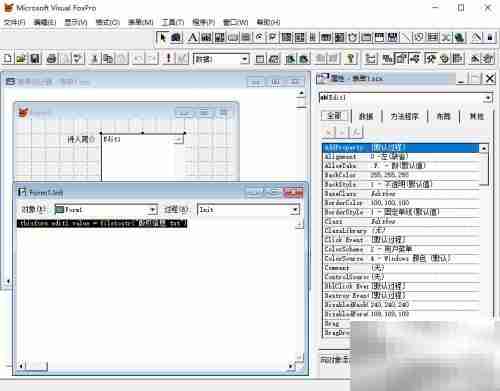Switch to the 全部 tab in Properties
This screenshot has height=391, width=500.
click(334, 116)
